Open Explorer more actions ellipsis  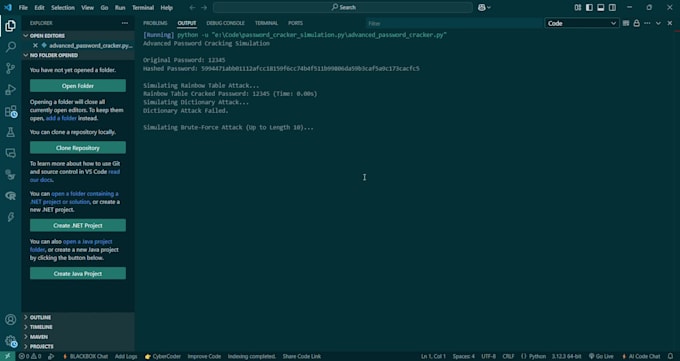pos(125,23)
